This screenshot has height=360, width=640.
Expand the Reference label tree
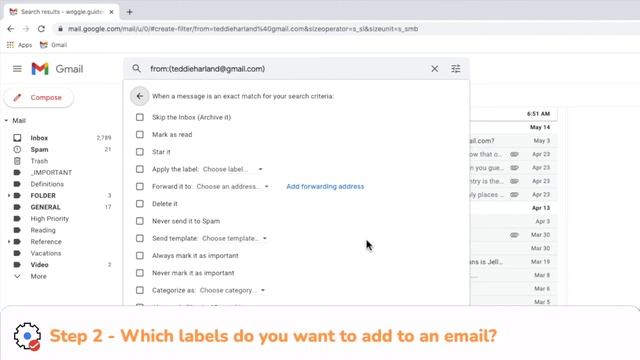point(9,242)
